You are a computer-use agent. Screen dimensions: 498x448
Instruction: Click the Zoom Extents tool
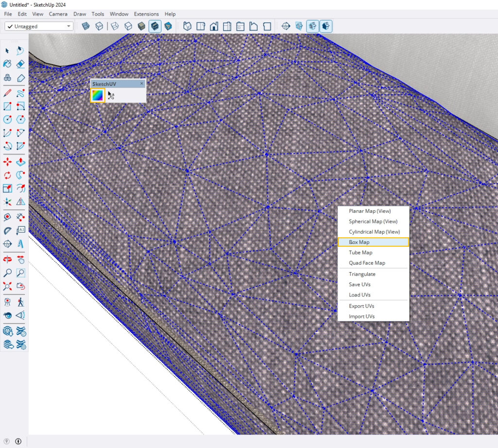7,286
